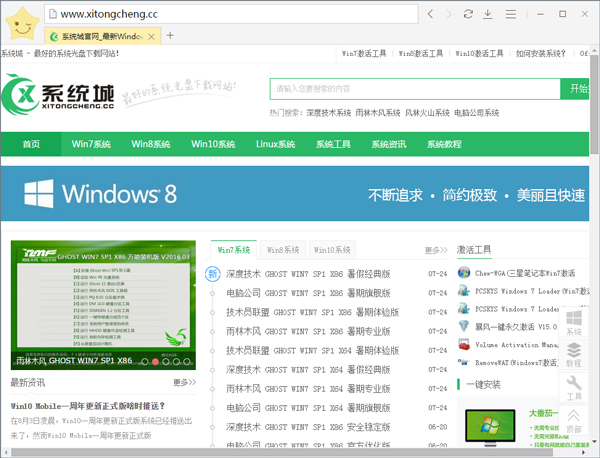The image size is (600, 458).
Task: Click the 系统城 xitongcheng.cc site logo
Action: pyautogui.click(x=58, y=95)
